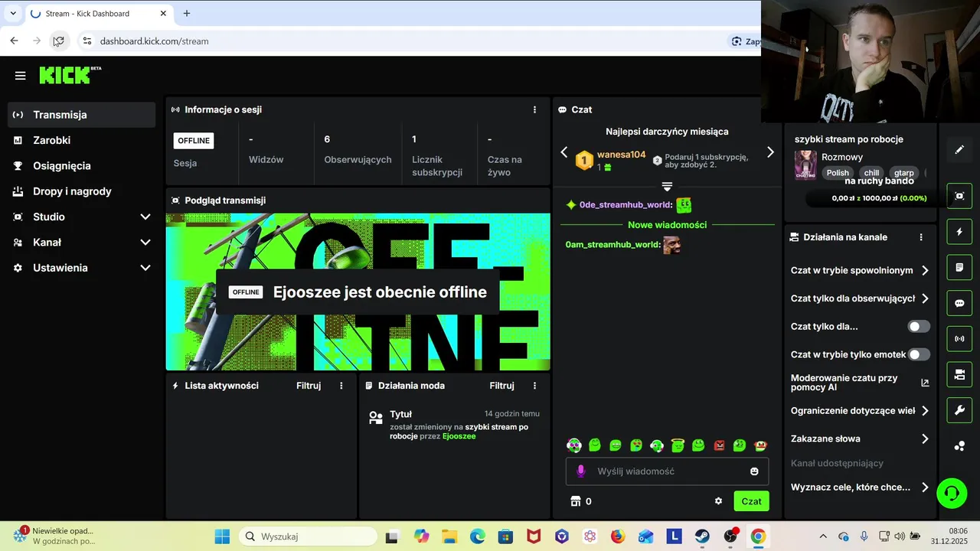Select Zarobki in sidebar
The image size is (980, 551).
[x=81, y=140]
